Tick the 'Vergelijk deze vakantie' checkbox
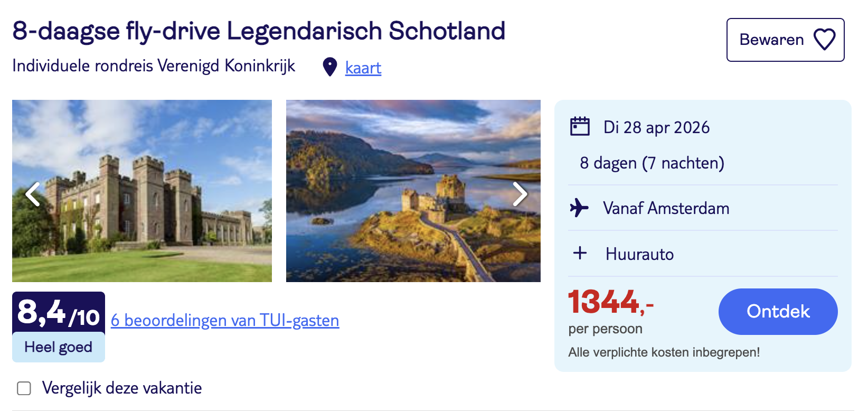Screen dimensions: 868x411 pos(24,388)
